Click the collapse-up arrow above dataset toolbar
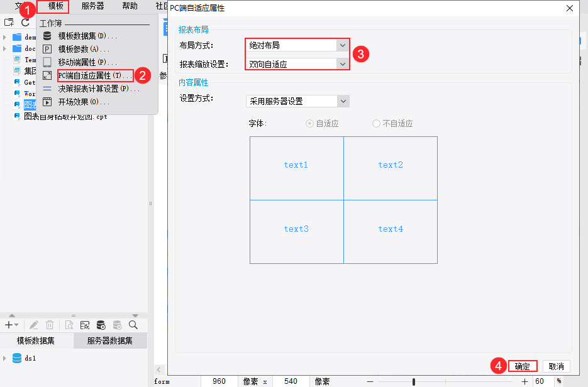Screen dimensions: 588x387 [12, 315]
